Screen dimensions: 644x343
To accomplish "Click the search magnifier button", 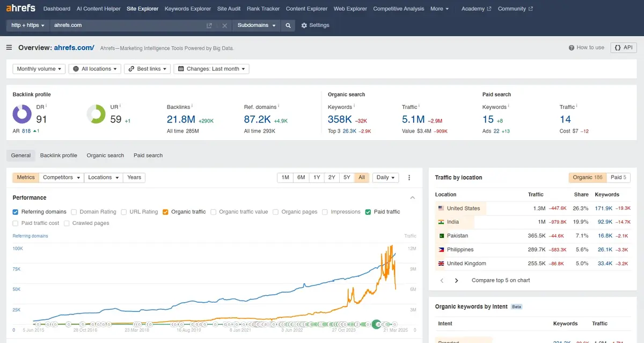I will [x=288, y=25].
